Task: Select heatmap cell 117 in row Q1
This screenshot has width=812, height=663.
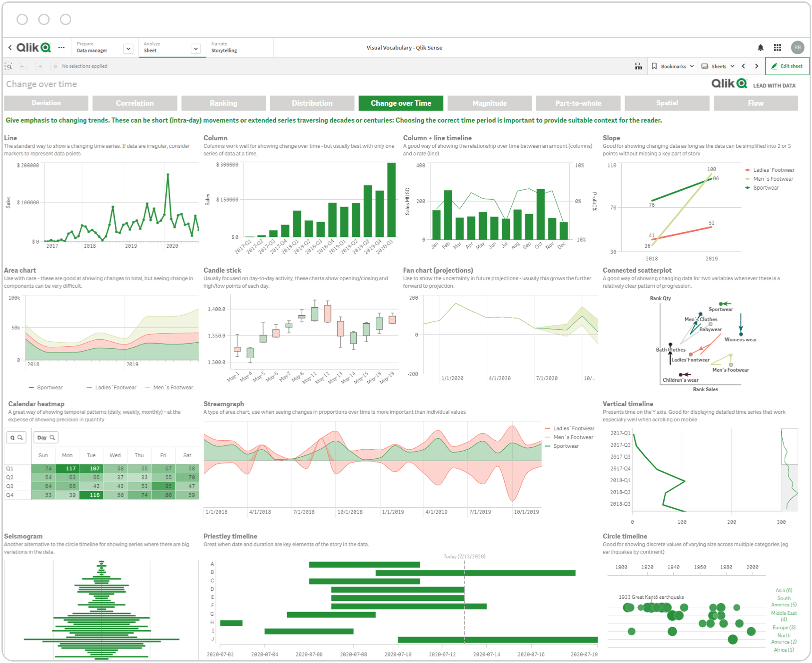Action: coord(67,469)
